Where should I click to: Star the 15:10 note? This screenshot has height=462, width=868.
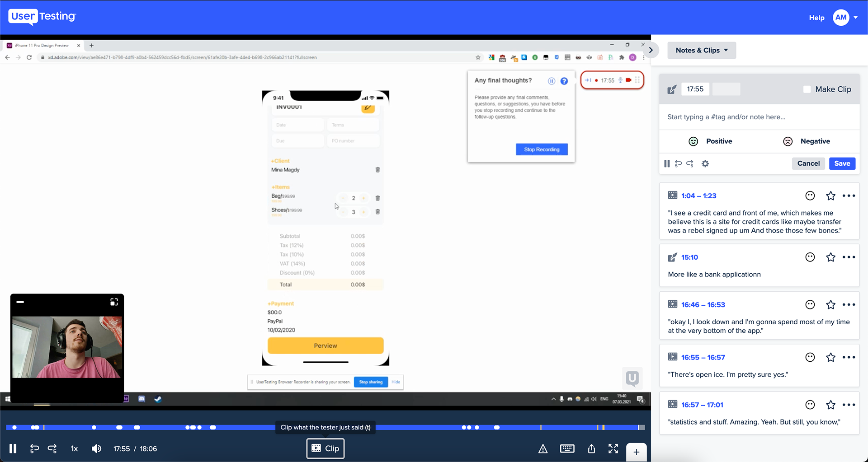pos(830,257)
